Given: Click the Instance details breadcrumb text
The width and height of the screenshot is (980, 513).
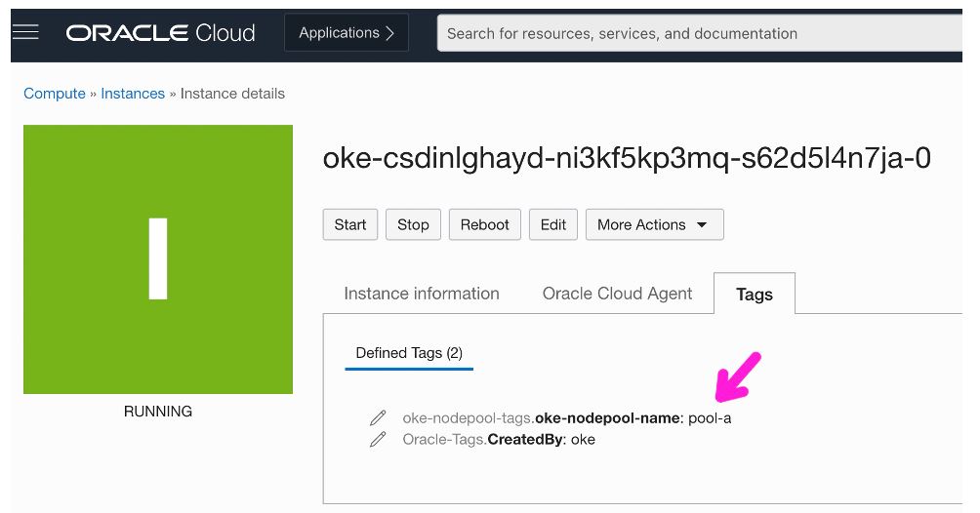Looking at the screenshot, I should pos(232,94).
